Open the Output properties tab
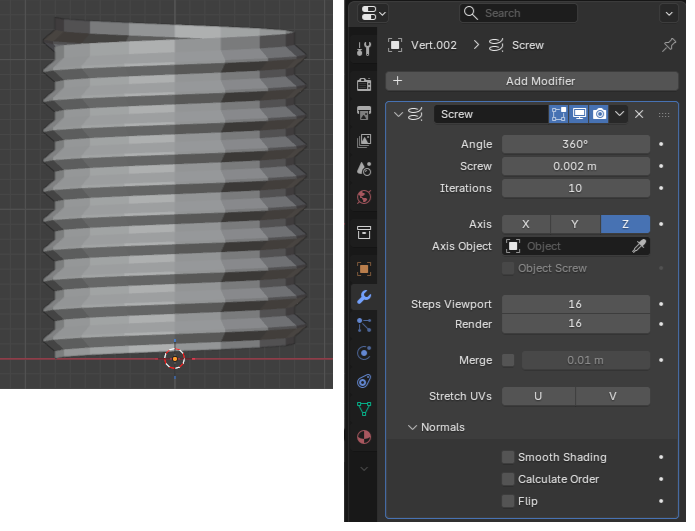Screen dimensions: 695x531 [364, 112]
